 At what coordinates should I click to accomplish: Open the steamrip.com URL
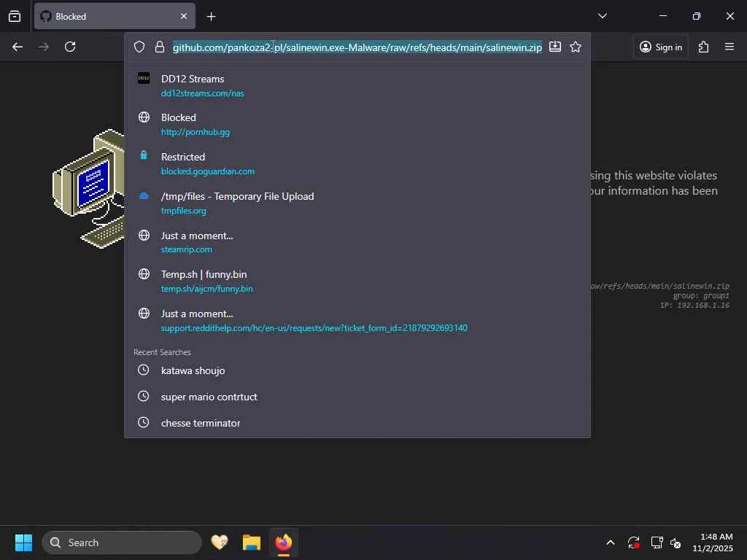click(x=186, y=249)
